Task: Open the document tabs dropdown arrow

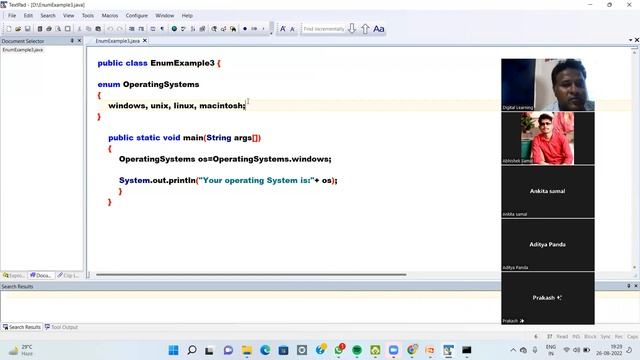Action: (x=631, y=40)
